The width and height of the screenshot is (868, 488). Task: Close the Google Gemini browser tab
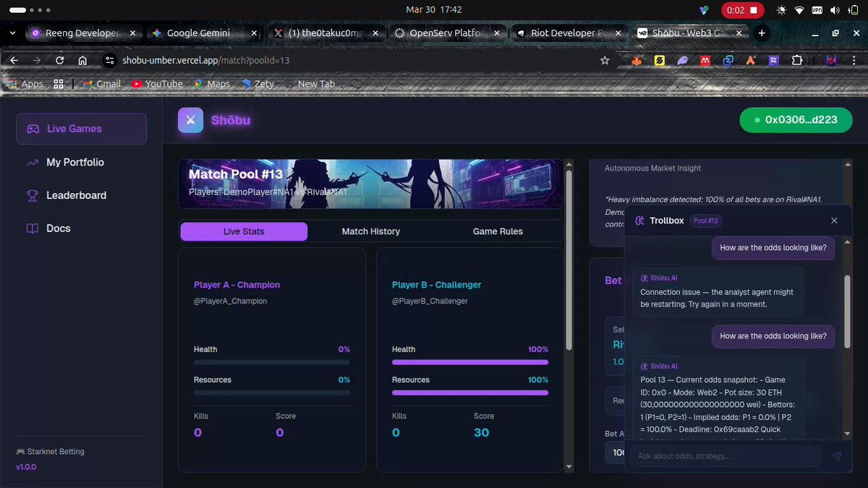click(255, 33)
